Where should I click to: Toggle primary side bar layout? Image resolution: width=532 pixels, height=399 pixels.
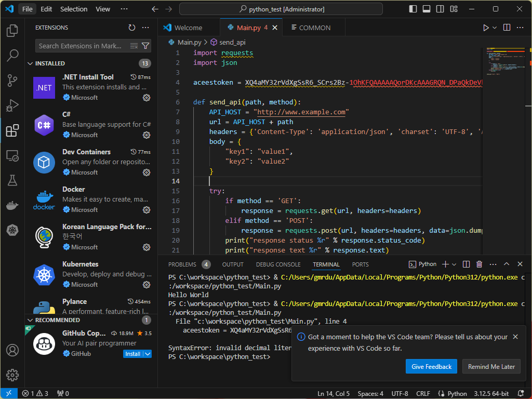413,9
